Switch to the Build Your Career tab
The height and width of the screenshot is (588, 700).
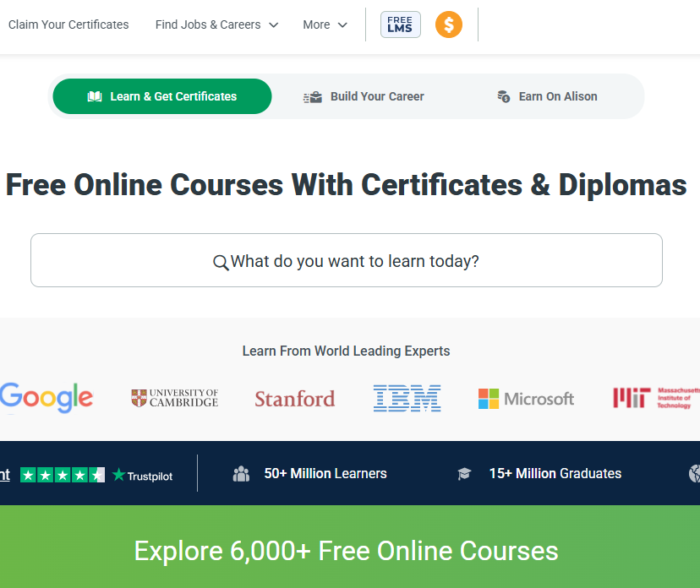364,96
